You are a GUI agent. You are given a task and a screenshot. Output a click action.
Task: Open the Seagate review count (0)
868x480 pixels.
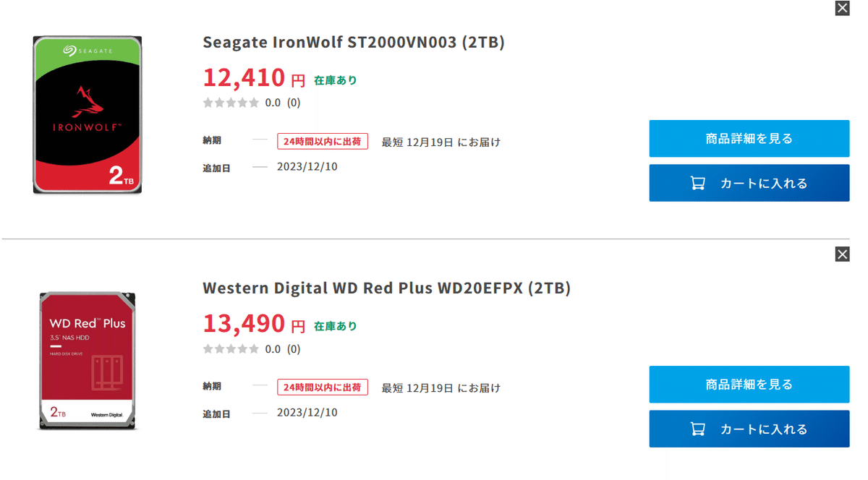tap(294, 103)
